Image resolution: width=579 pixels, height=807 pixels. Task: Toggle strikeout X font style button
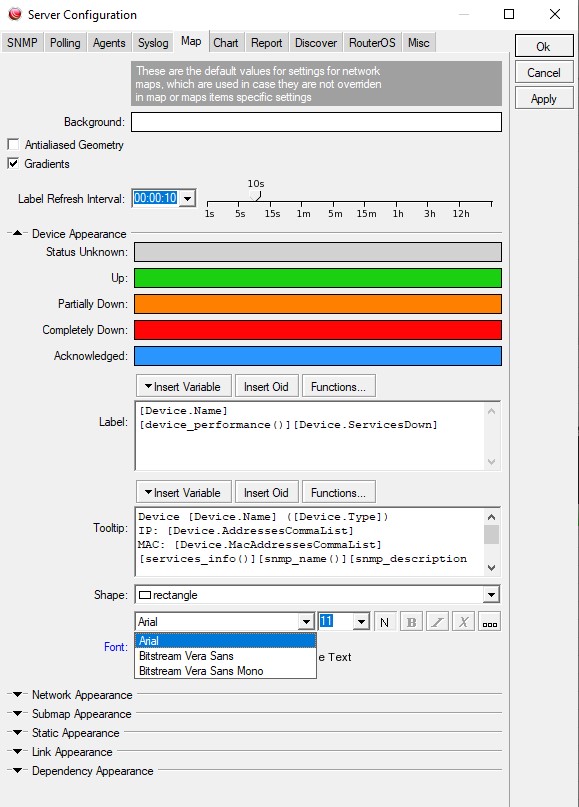(463, 622)
